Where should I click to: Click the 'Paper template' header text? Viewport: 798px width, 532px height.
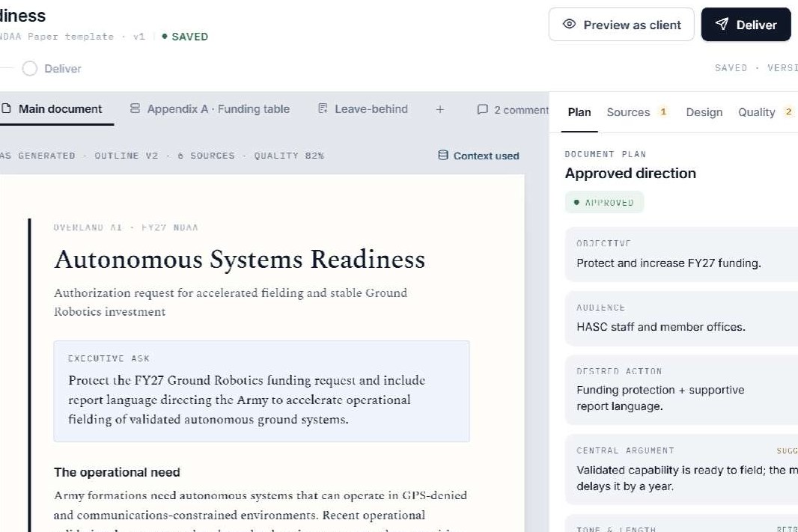70,37
